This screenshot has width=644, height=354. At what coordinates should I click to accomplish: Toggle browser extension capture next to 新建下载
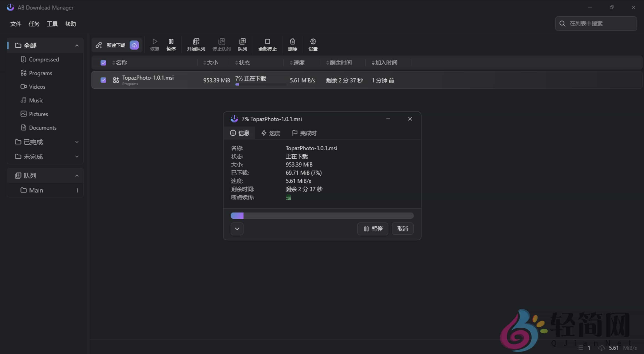[134, 45]
